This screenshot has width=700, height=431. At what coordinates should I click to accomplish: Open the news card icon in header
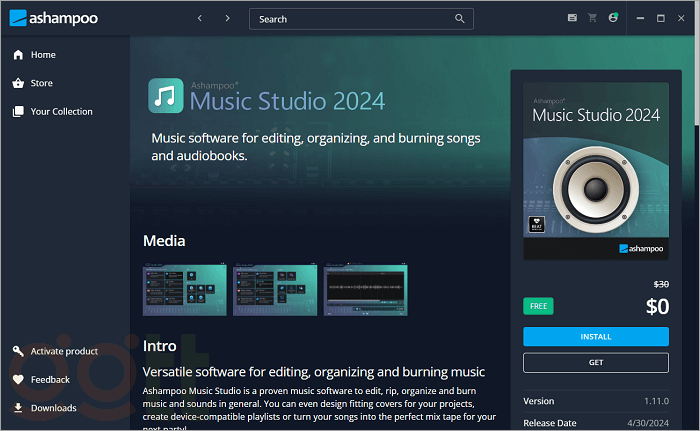point(572,18)
